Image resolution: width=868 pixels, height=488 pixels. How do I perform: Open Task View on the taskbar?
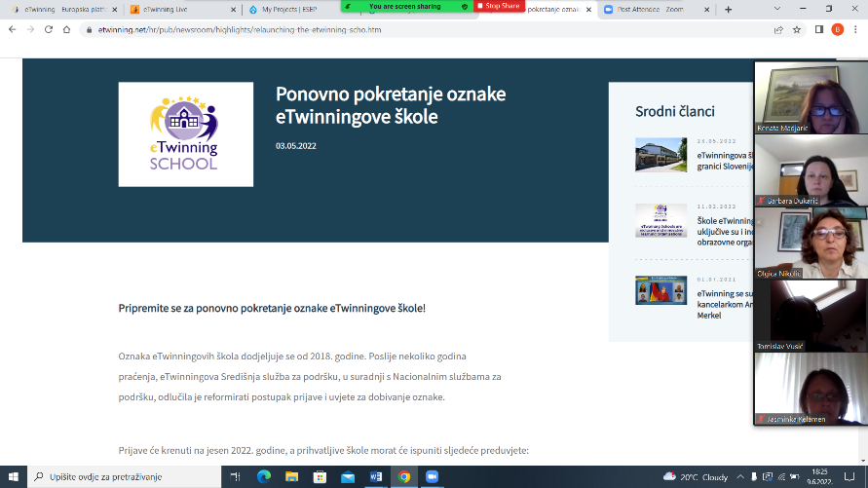236,476
